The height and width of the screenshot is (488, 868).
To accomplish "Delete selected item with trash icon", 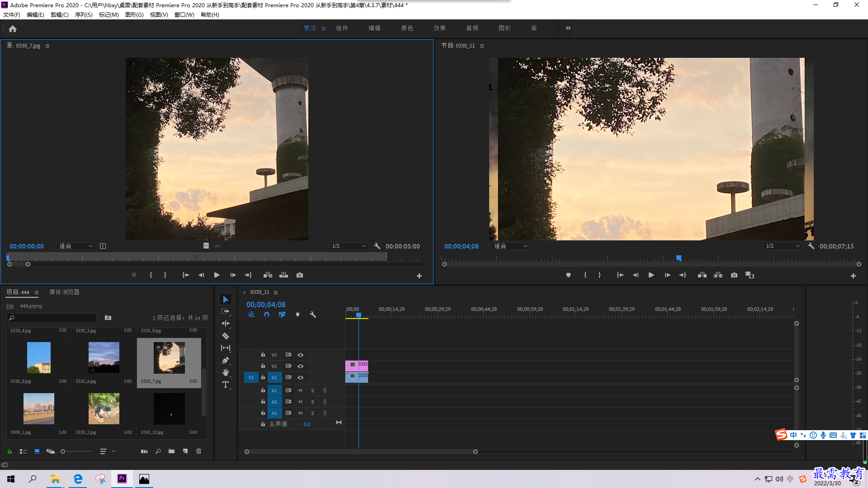I will click(x=198, y=451).
